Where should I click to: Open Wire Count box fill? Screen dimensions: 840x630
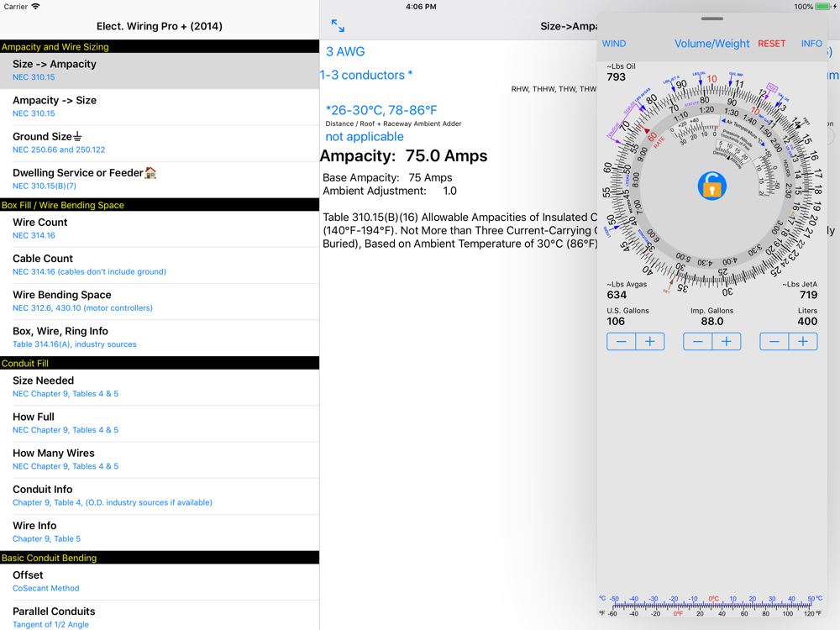[x=160, y=229]
